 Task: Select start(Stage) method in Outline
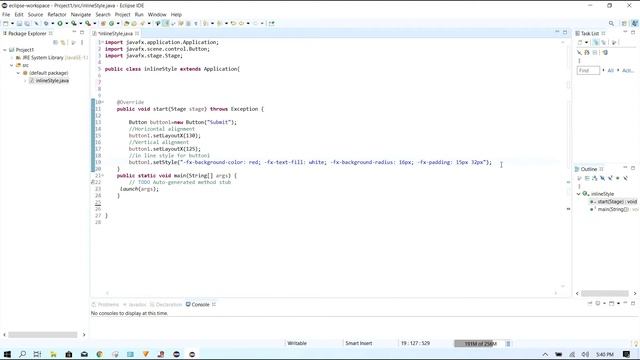(x=616, y=202)
